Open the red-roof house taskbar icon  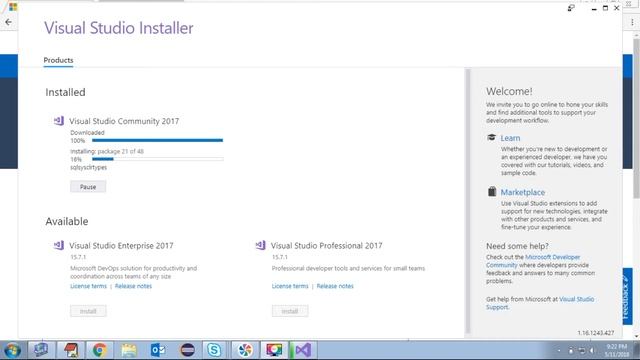coord(71,350)
